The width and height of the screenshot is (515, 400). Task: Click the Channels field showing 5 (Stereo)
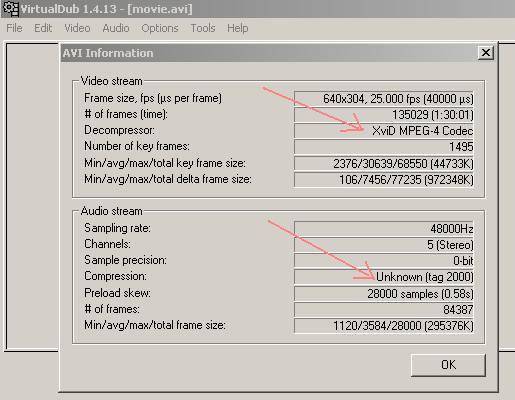(x=384, y=245)
